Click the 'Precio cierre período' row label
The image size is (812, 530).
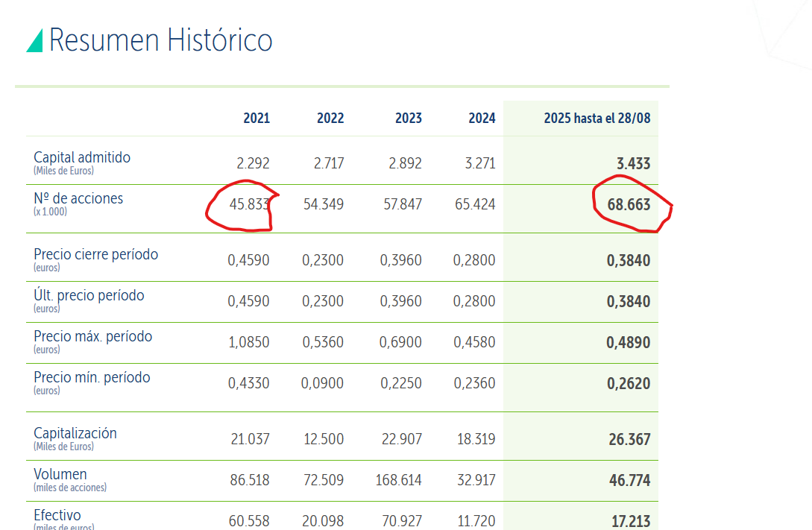tap(95, 254)
